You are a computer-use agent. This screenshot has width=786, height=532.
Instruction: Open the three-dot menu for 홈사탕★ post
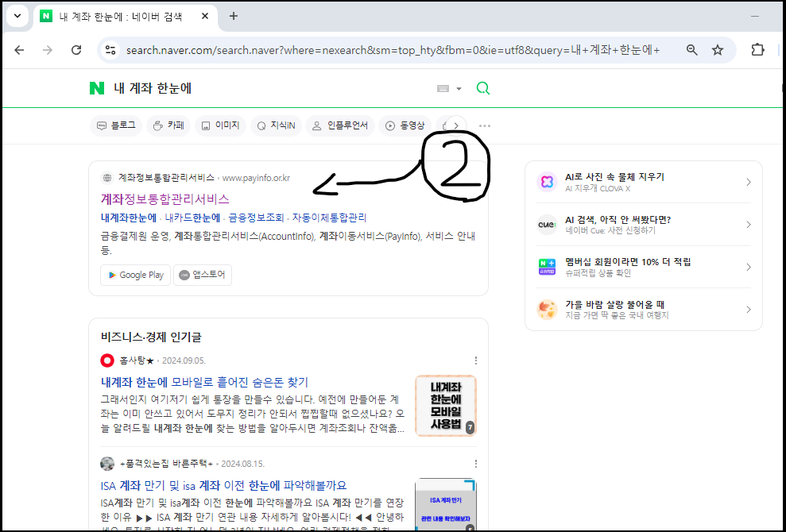point(476,360)
